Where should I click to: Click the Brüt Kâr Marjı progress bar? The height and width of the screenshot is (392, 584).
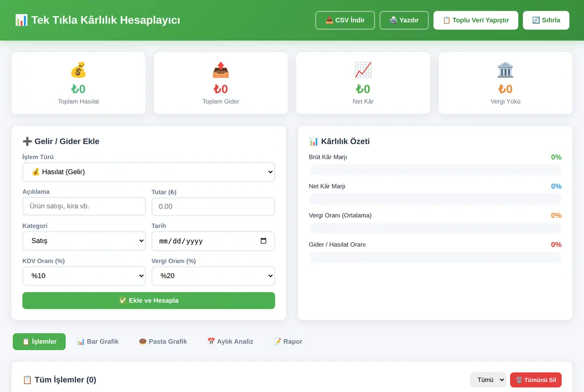pos(435,170)
